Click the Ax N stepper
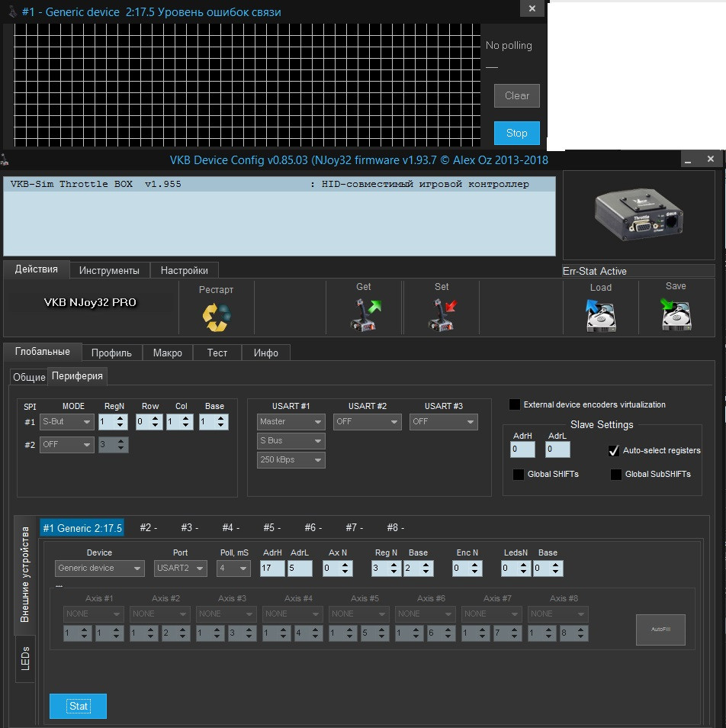726x728 pixels. 338,569
